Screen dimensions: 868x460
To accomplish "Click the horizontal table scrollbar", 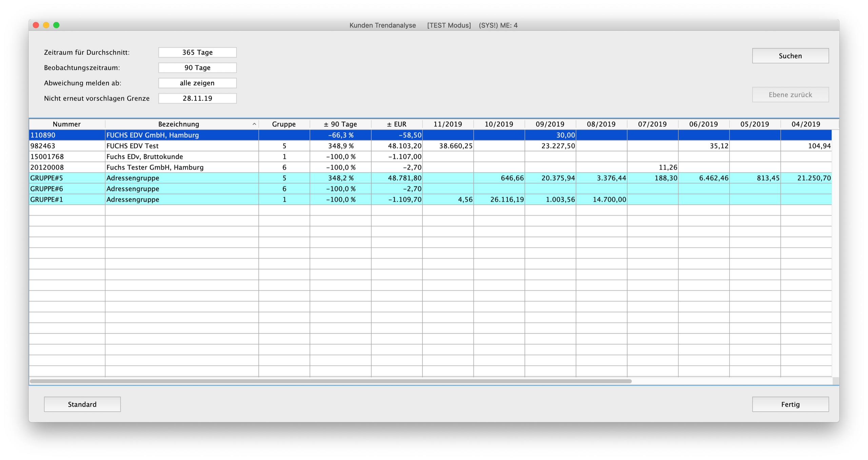I will [x=331, y=381].
